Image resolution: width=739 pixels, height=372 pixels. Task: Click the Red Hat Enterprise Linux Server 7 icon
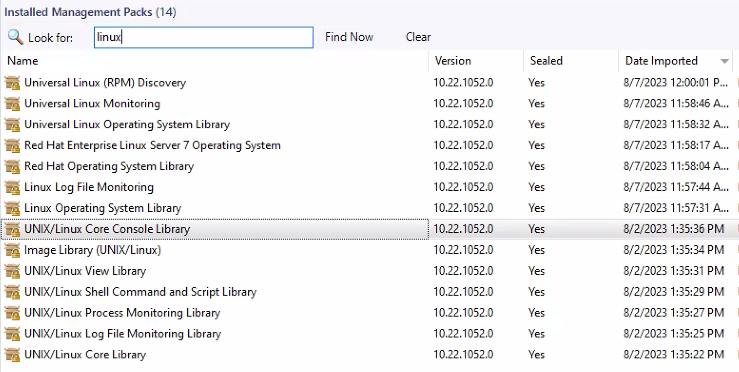[13, 145]
